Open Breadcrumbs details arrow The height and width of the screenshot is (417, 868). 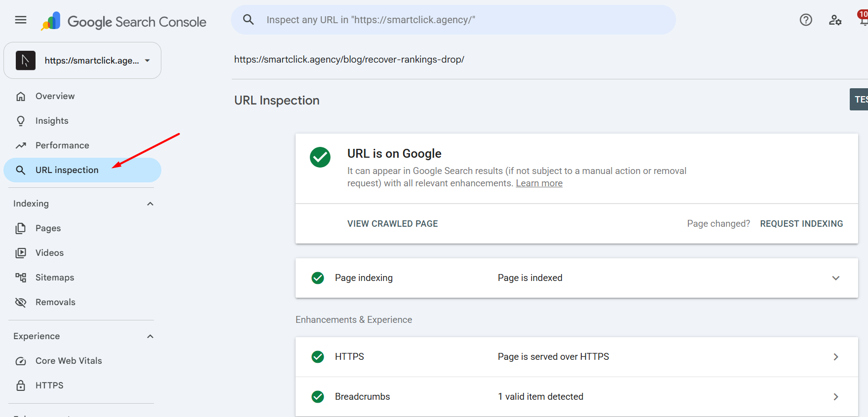click(x=836, y=397)
